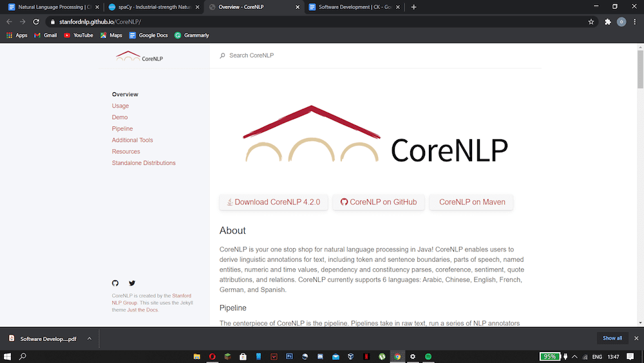Click CoreNLP on GitHub button
Viewport: 644px width, 363px height.
pos(379,202)
